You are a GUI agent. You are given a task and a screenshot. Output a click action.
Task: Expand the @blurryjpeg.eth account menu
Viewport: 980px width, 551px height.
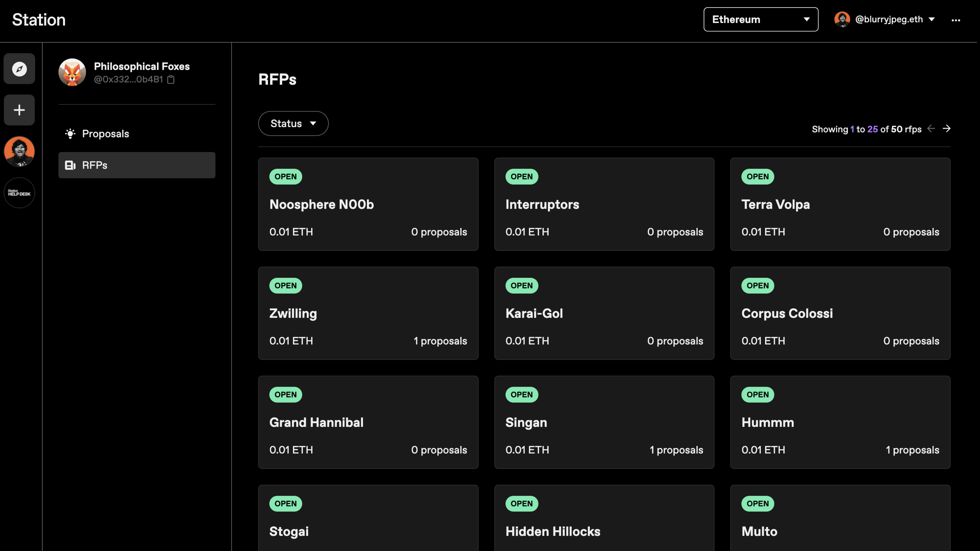885,19
